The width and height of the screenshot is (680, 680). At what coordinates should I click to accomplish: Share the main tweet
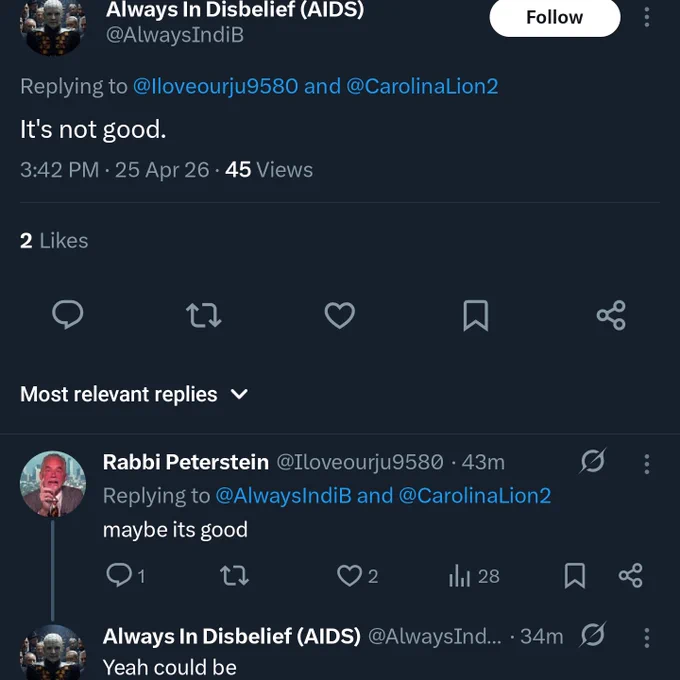point(611,315)
